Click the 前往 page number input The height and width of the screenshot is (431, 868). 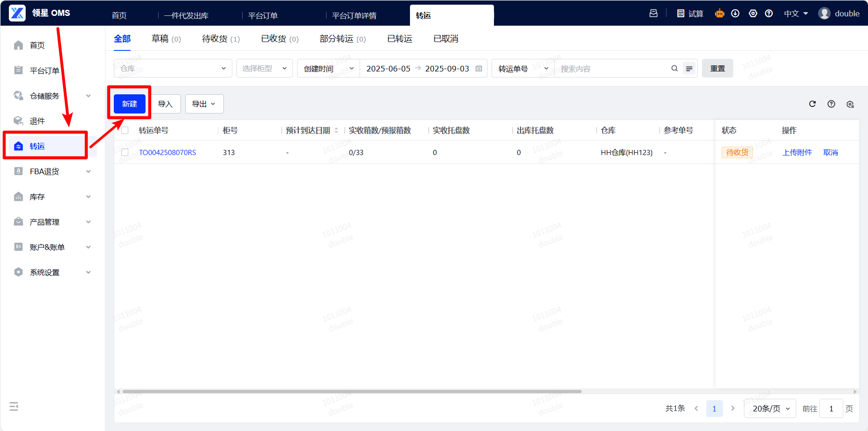(831, 409)
